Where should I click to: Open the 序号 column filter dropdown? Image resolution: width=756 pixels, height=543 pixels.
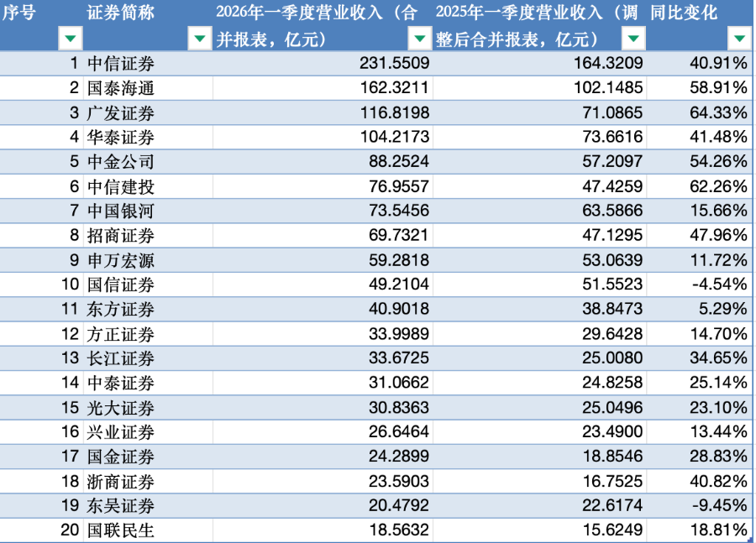(x=70, y=38)
